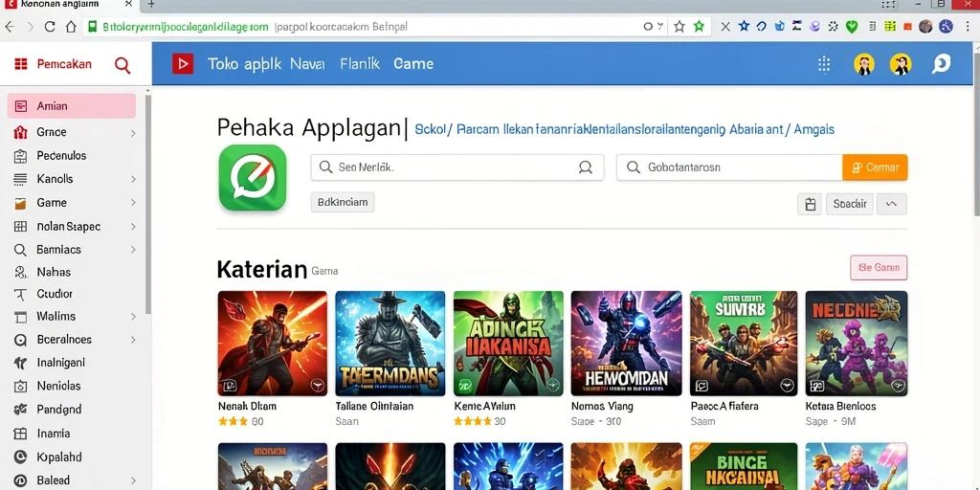This screenshot has width=980, height=490.
Task: Expand the Walims sidebar chevron
Action: click(133, 317)
